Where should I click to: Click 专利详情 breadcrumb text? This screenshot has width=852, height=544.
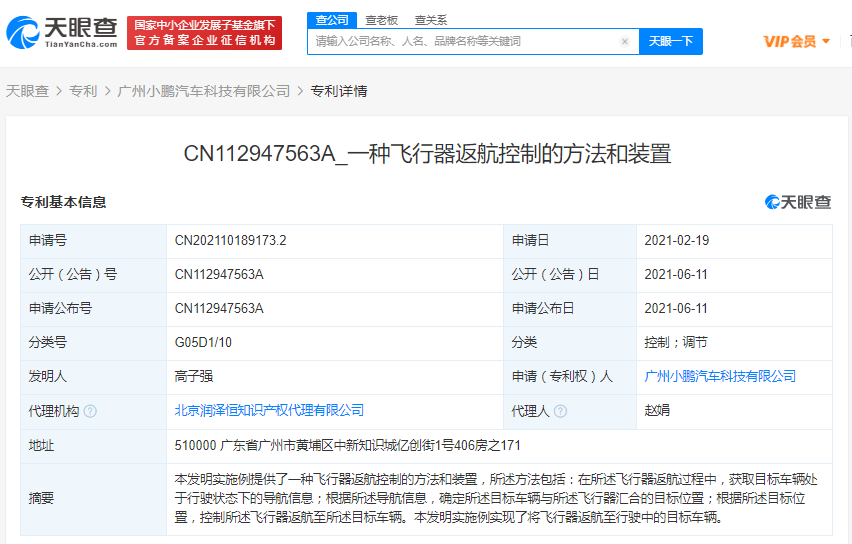point(339,91)
